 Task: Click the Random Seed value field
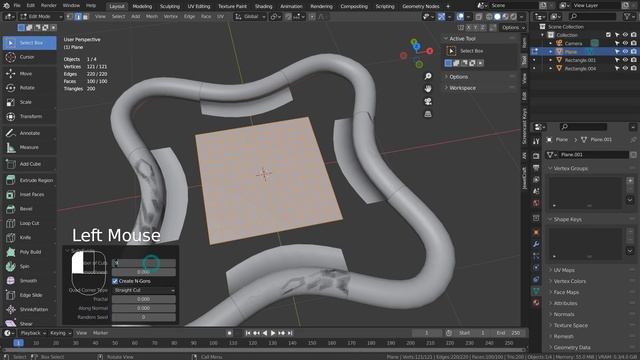[144, 317]
